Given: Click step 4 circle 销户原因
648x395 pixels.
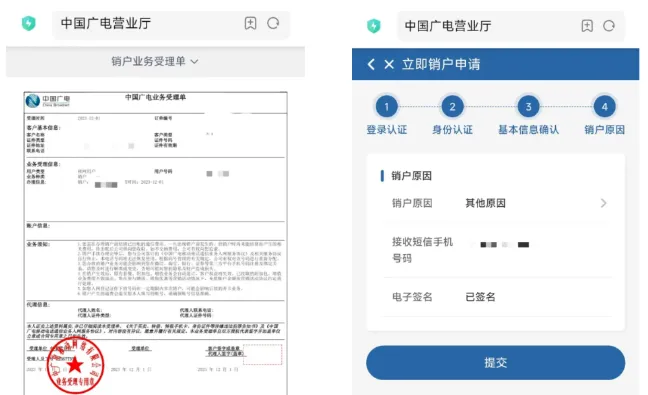Looking at the screenshot, I should [x=604, y=107].
